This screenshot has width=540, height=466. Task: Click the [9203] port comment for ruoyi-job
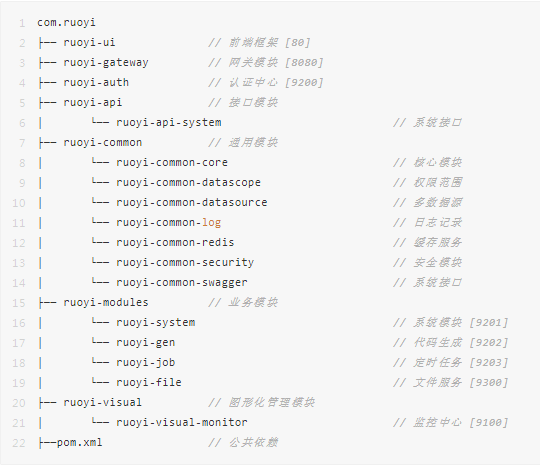click(x=489, y=362)
